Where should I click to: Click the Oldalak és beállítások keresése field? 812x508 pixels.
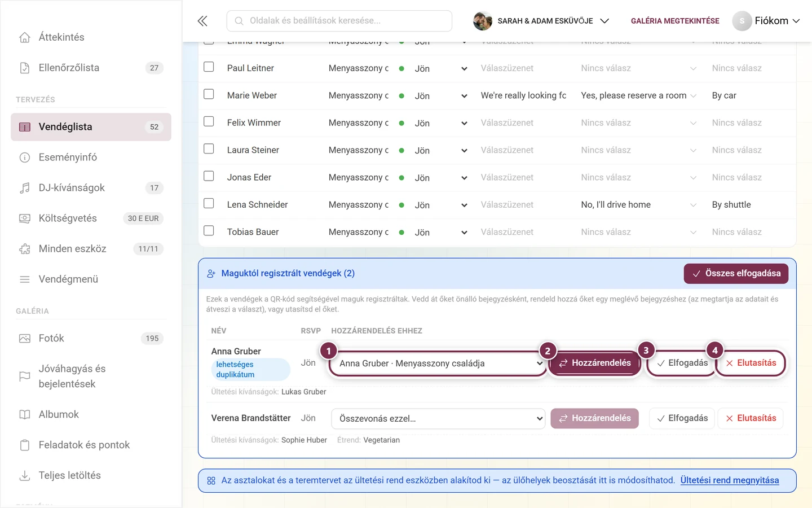(339, 21)
